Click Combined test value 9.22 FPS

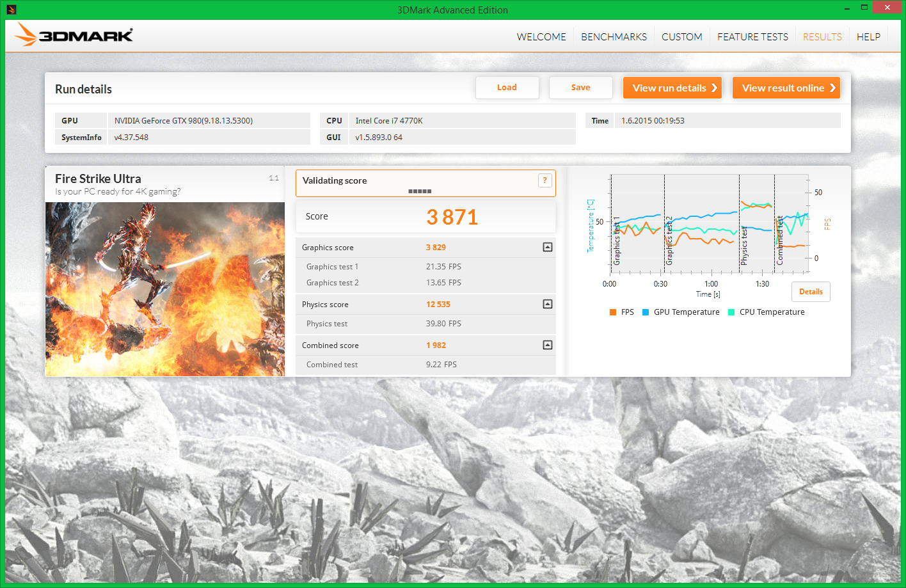click(x=441, y=365)
